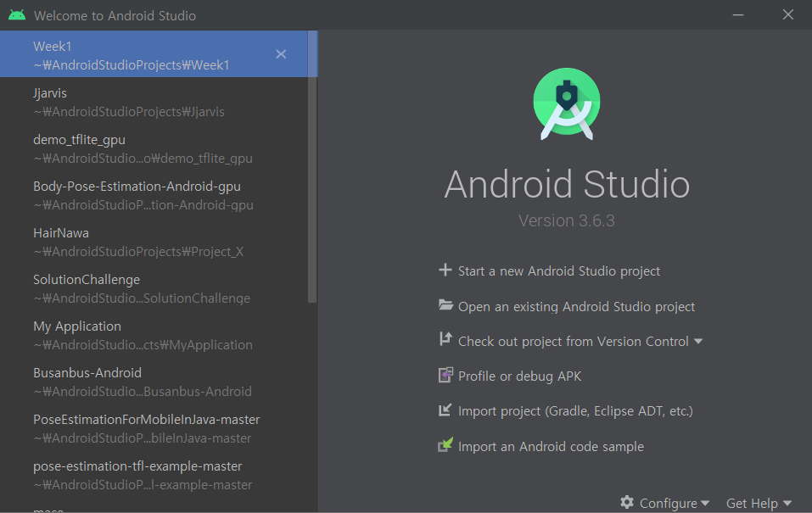Click the Android Studio compass logo
This screenshot has width=812, height=513.
pyautogui.click(x=567, y=104)
